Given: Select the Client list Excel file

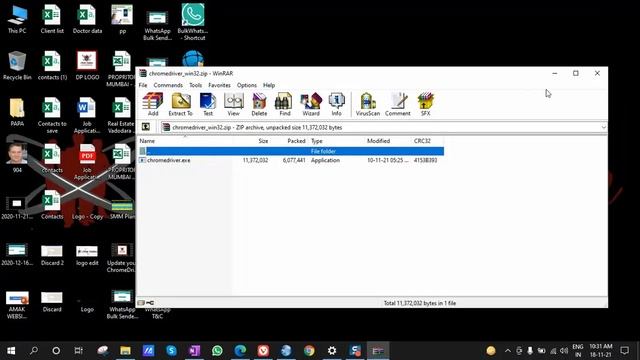Looking at the screenshot, I should pyautogui.click(x=52, y=20).
